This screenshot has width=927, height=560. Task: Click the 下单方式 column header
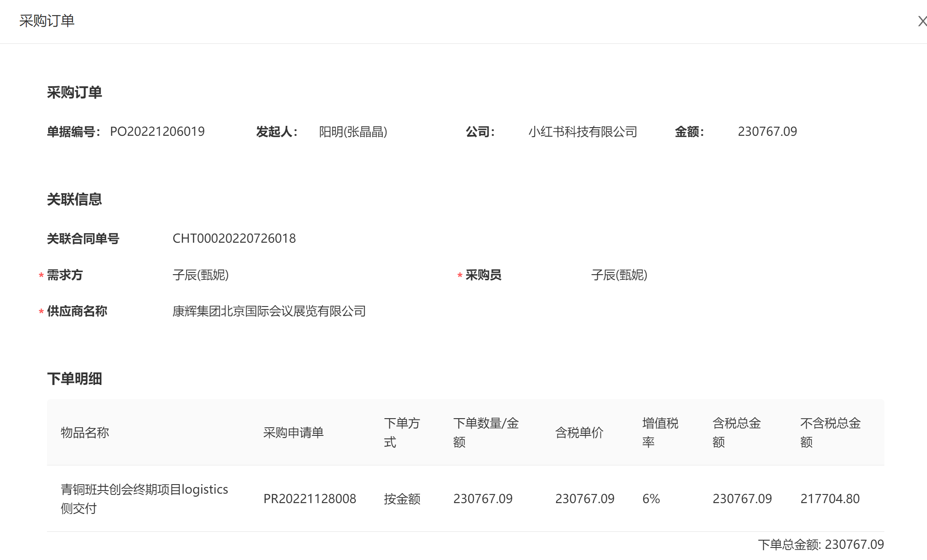coord(401,432)
